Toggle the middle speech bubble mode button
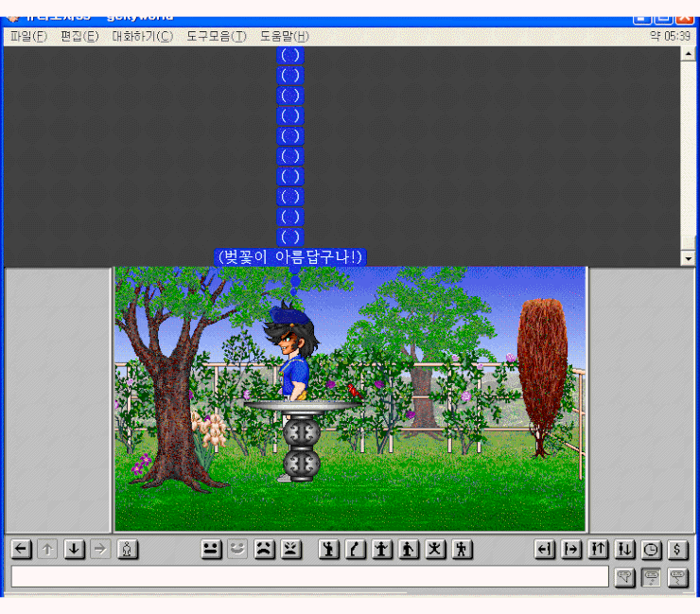700x614 pixels. [651, 577]
